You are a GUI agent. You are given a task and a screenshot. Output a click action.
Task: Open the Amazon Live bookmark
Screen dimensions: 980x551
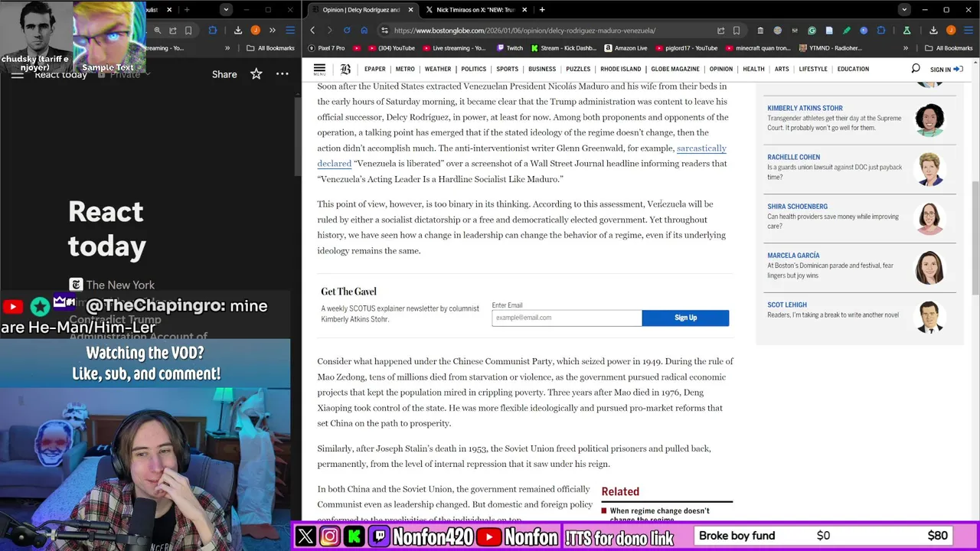click(626, 48)
